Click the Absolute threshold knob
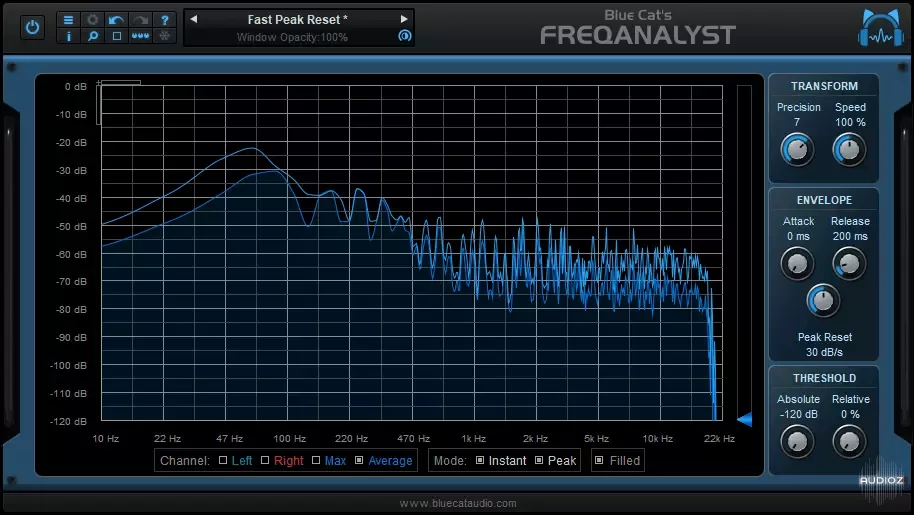 pyautogui.click(x=797, y=442)
